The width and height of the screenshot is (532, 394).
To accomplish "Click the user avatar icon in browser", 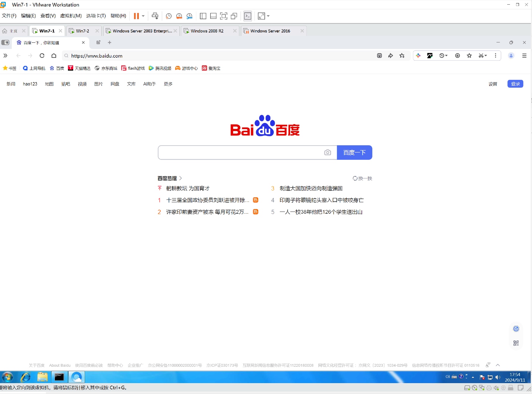I will coord(511,56).
